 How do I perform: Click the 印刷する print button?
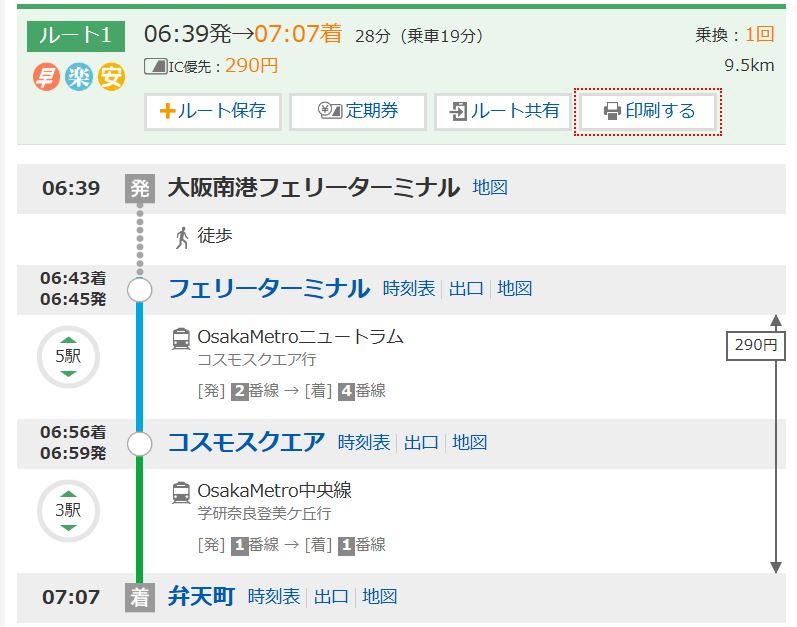pyautogui.click(x=648, y=111)
